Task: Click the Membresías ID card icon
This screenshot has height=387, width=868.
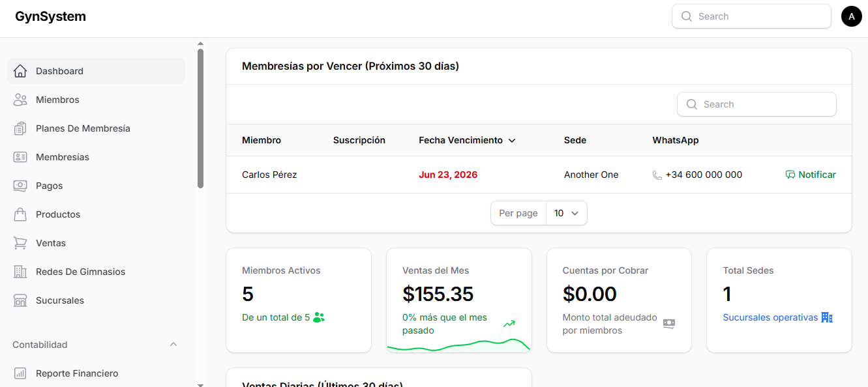Action: 20,157
